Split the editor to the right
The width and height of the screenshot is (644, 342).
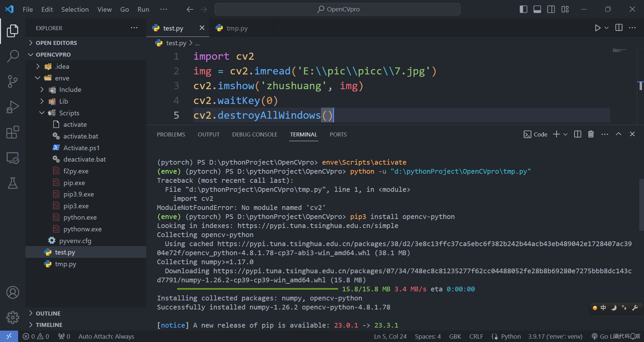click(x=619, y=28)
